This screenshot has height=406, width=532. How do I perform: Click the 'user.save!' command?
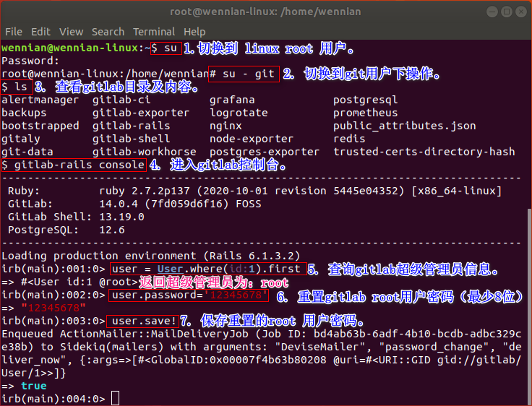point(144,321)
